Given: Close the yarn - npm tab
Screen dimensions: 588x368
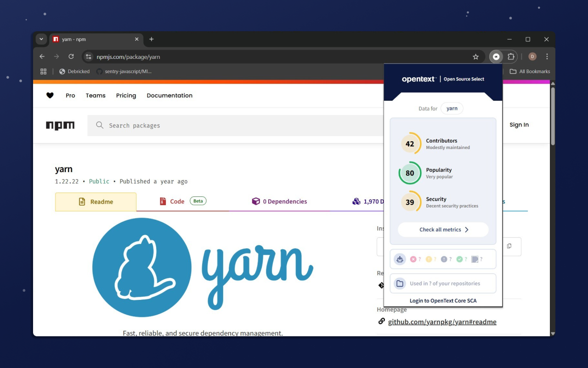Looking at the screenshot, I should [x=136, y=39].
